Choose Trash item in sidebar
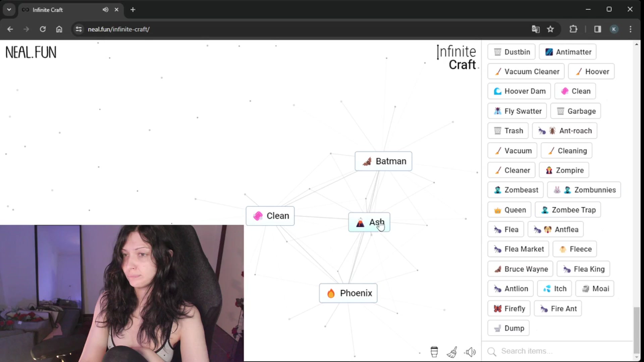The height and width of the screenshot is (362, 644). click(x=508, y=131)
